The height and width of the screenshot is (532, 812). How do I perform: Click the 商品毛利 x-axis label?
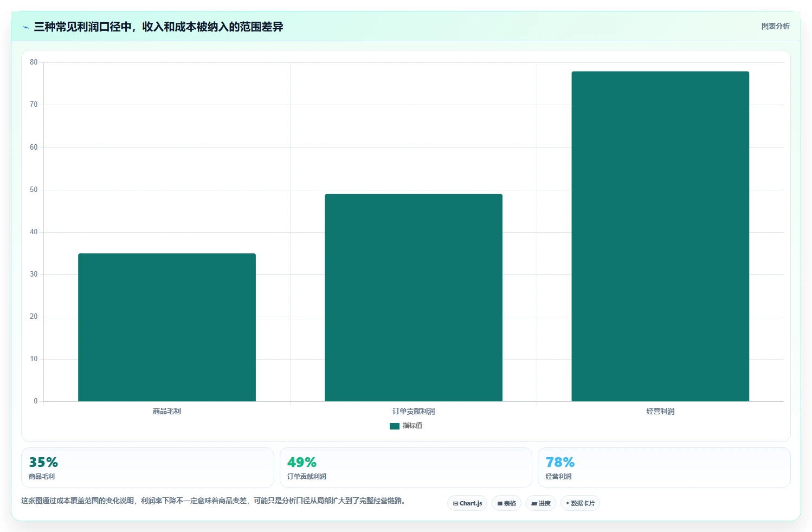click(x=167, y=411)
